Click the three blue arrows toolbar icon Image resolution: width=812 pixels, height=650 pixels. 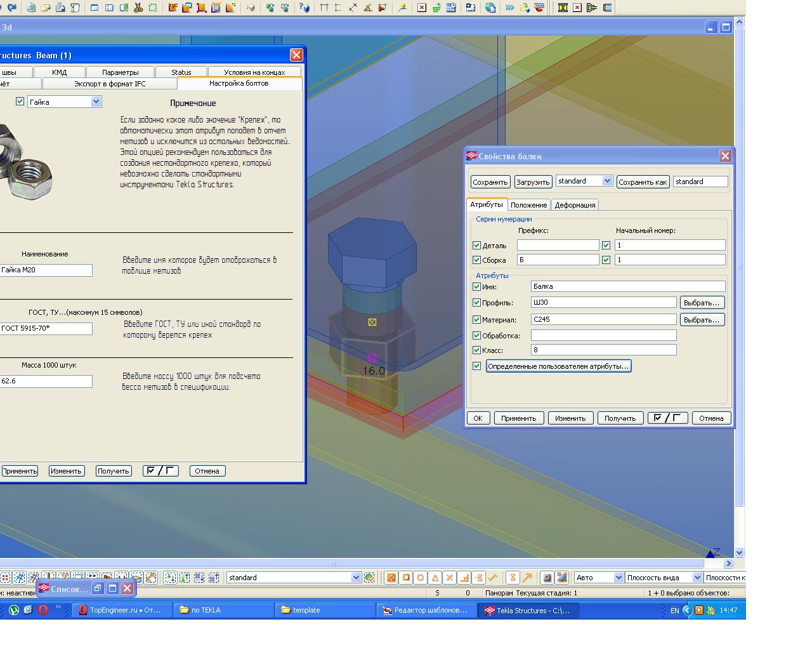(509, 8)
